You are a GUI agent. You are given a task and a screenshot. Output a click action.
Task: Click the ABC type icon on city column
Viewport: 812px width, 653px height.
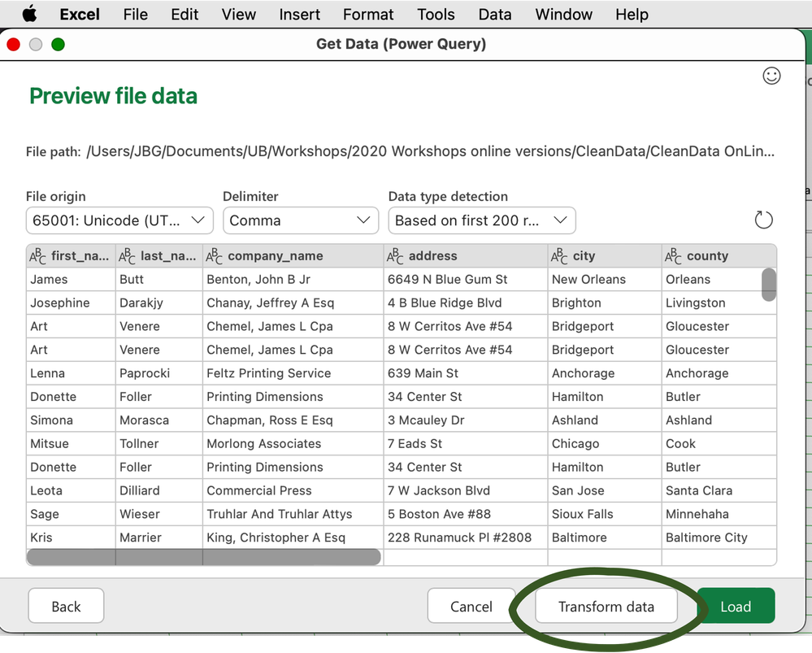point(559,256)
